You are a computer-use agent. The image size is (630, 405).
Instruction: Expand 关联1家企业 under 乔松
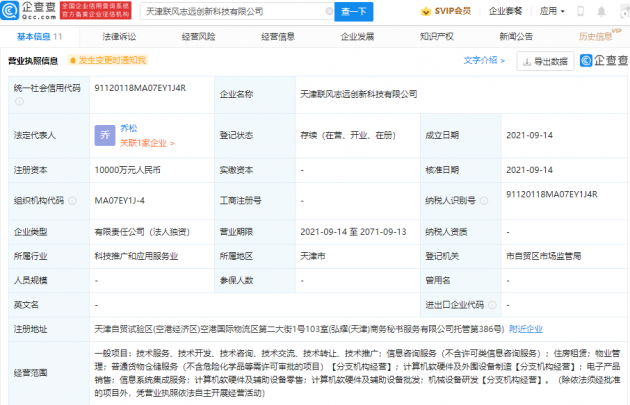coord(148,143)
